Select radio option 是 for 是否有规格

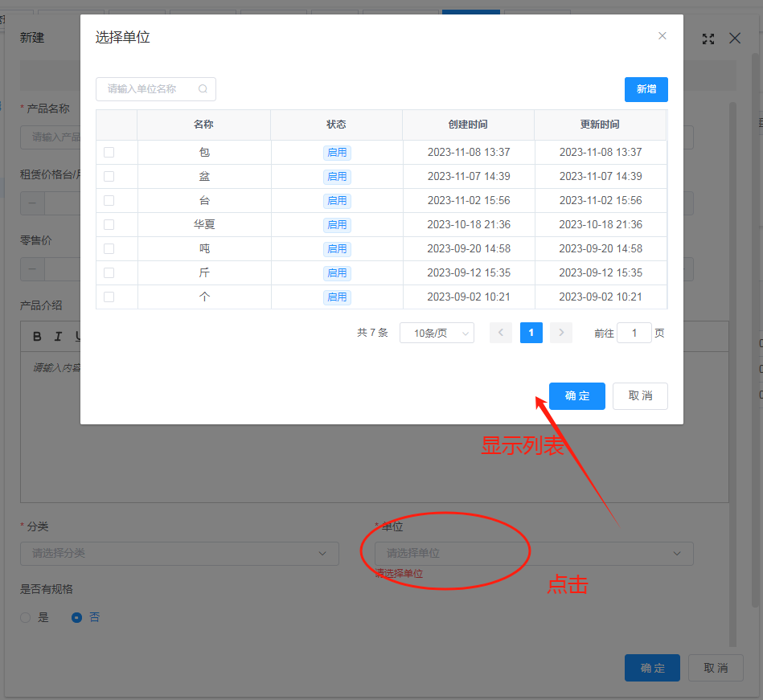[x=26, y=618]
